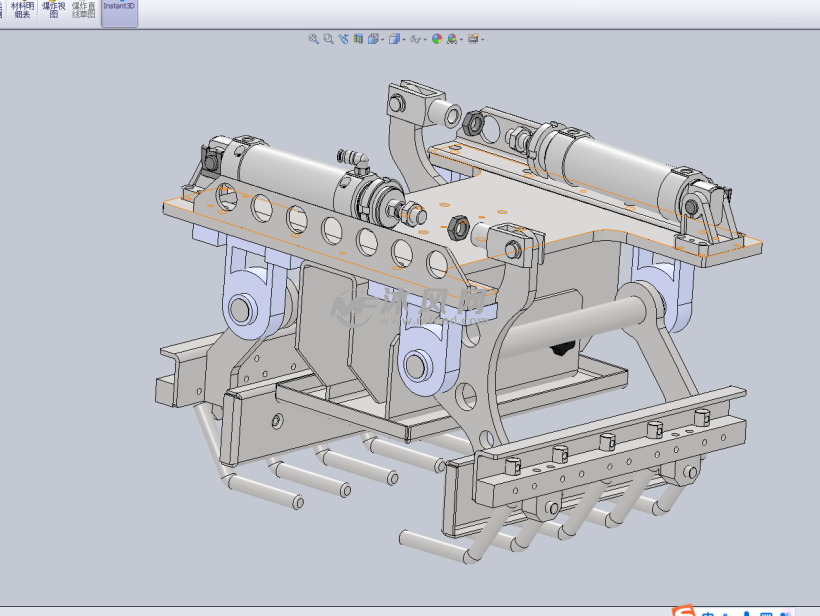Open the Sogou soft keyboard icon
The height and width of the screenshot is (616, 820).
[766, 611]
